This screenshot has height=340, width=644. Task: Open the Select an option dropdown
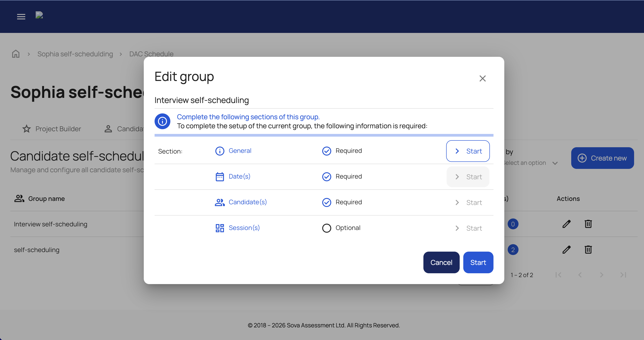click(x=530, y=163)
